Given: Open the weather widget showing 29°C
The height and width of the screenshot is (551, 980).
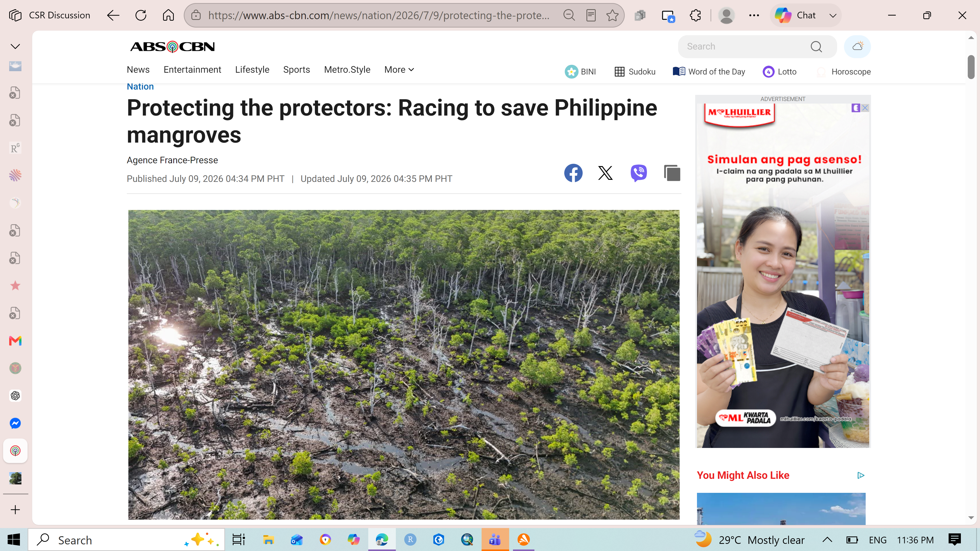Looking at the screenshot, I should click(x=750, y=540).
